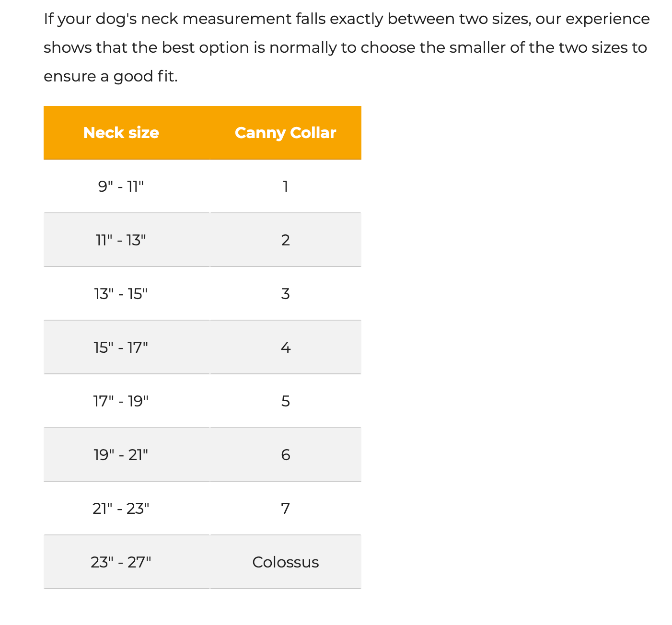Click the "ensure a good fit." text
The image size is (672, 625).
(x=111, y=77)
